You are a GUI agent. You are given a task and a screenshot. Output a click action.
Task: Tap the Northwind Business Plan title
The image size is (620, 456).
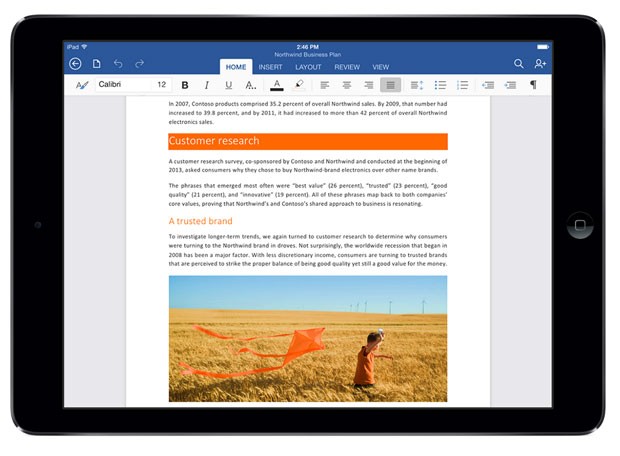[x=308, y=55]
